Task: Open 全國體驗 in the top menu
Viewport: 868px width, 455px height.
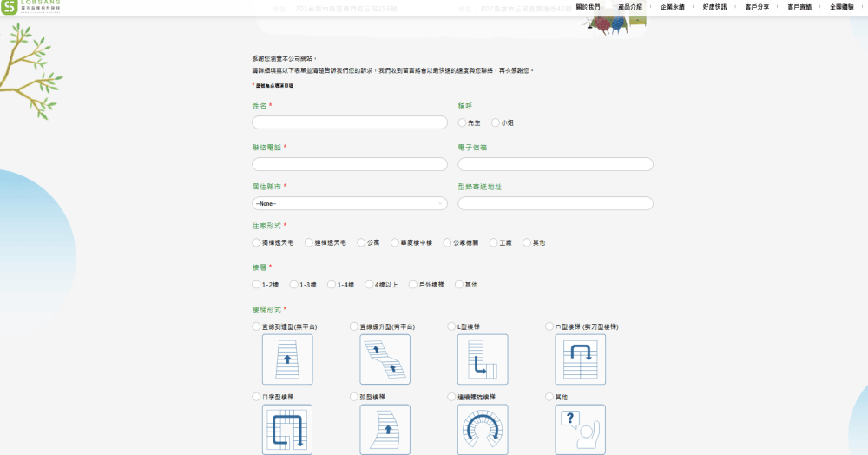Action: 842,7
